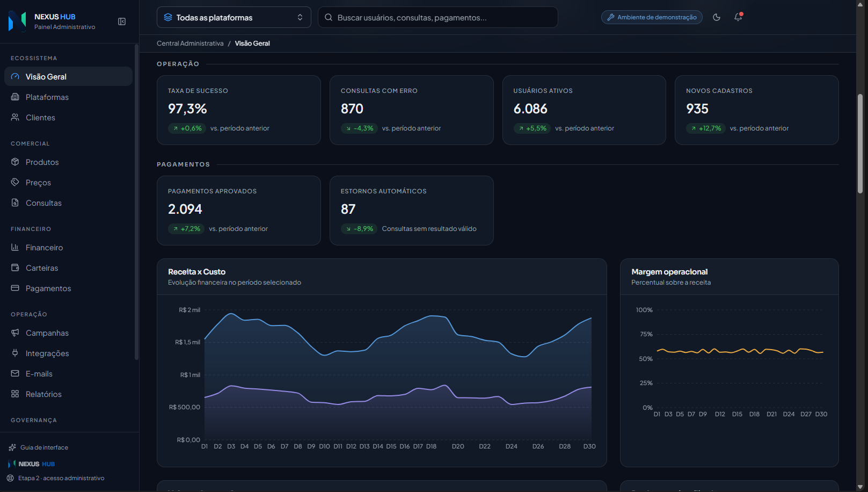Click the +7,2% badge in Pagamentos Aprovados
868x492 pixels.
186,229
